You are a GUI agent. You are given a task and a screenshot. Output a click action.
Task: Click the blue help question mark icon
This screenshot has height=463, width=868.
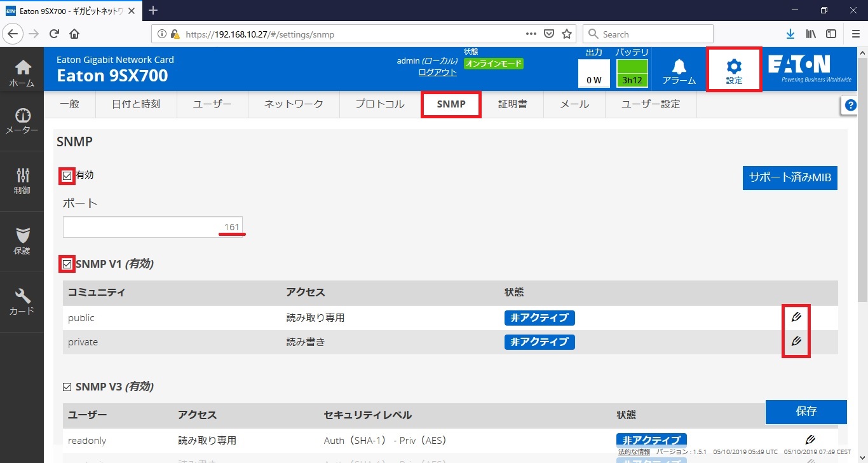pyautogui.click(x=850, y=106)
